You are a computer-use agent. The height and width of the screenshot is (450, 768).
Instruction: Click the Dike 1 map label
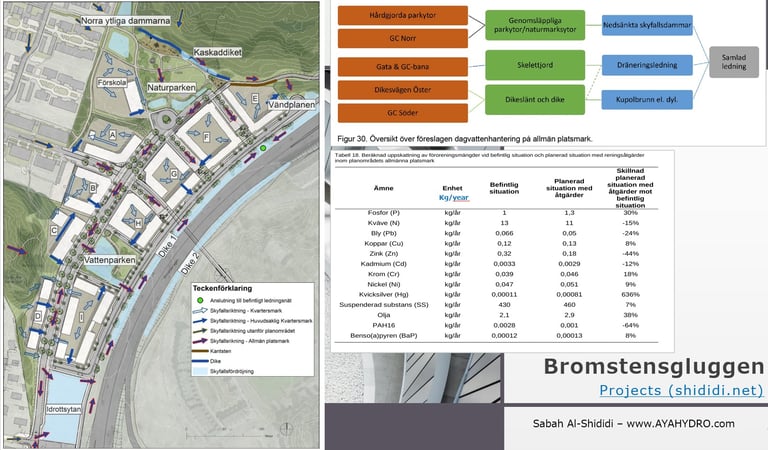coord(167,246)
